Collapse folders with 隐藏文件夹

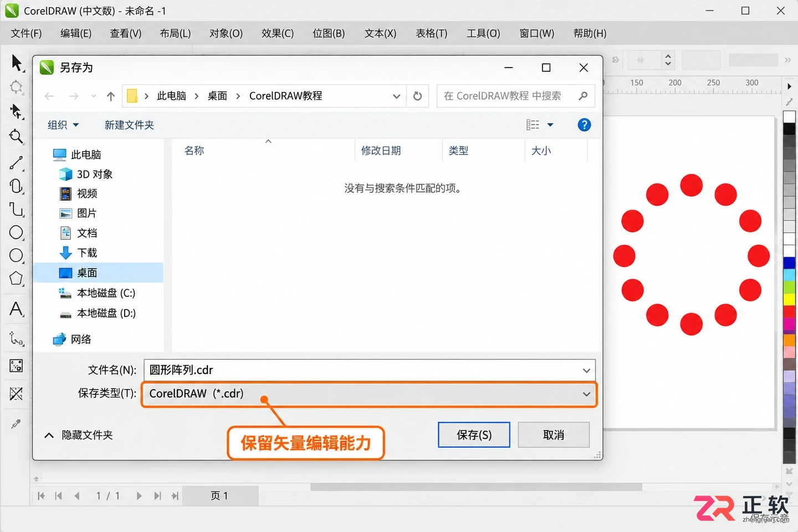tap(78, 435)
